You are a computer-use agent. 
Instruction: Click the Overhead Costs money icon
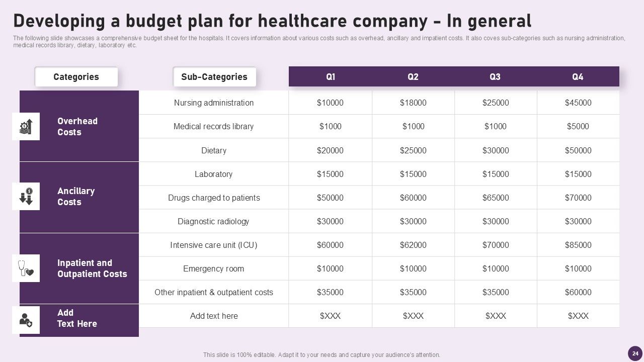coord(26,127)
